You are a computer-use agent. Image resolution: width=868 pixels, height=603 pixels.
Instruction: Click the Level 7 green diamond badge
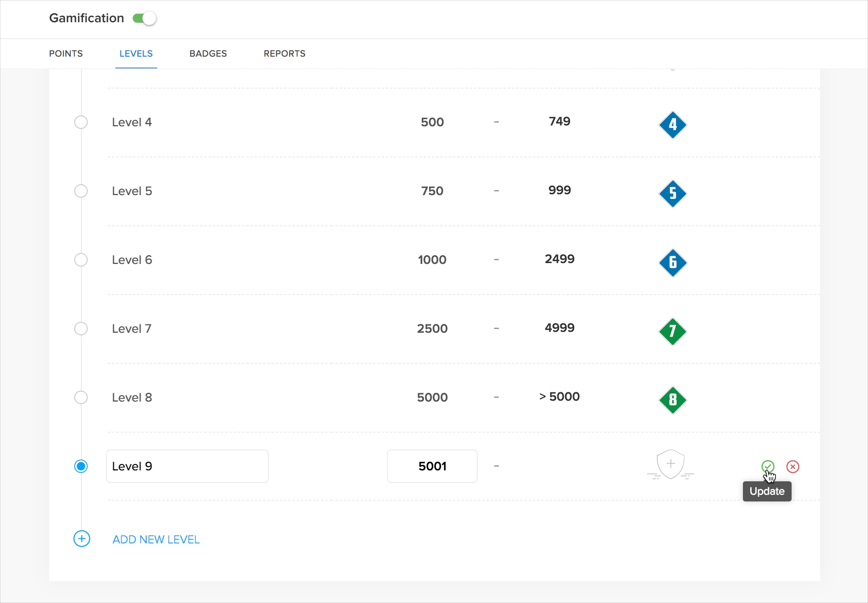point(672,331)
